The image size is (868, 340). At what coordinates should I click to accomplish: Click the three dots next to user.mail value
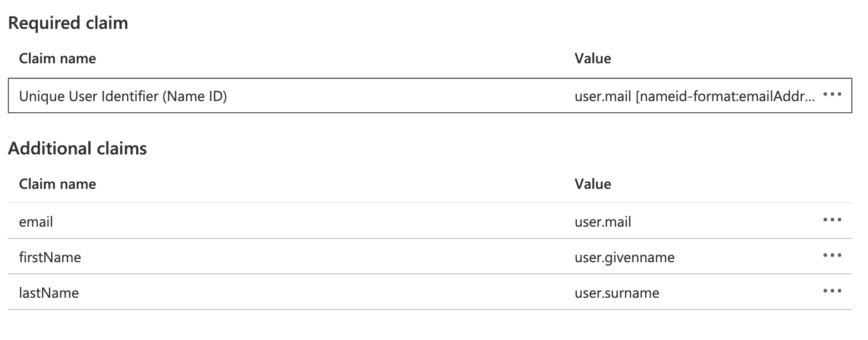click(x=832, y=221)
